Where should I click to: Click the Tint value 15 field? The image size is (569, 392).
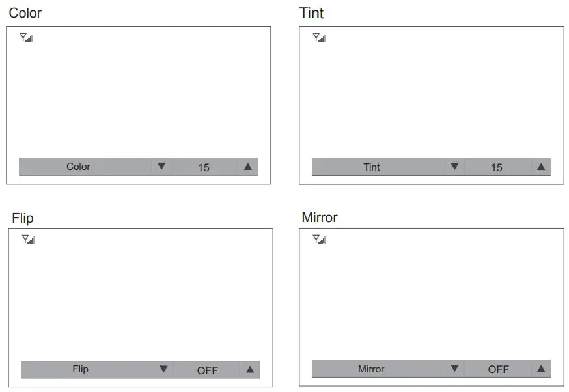[x=497, y=167]
